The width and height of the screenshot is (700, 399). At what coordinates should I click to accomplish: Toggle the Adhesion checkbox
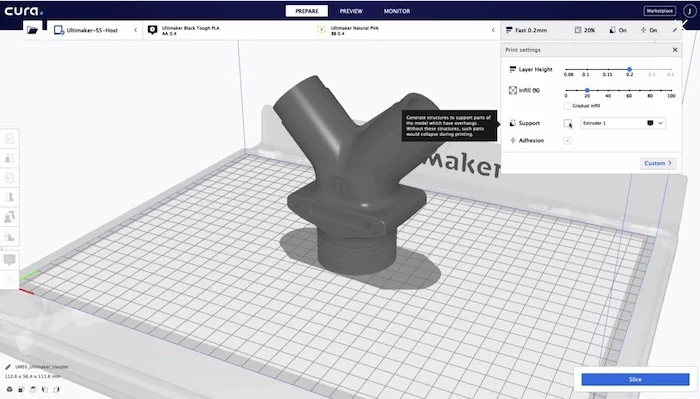(x=567, y=141)
